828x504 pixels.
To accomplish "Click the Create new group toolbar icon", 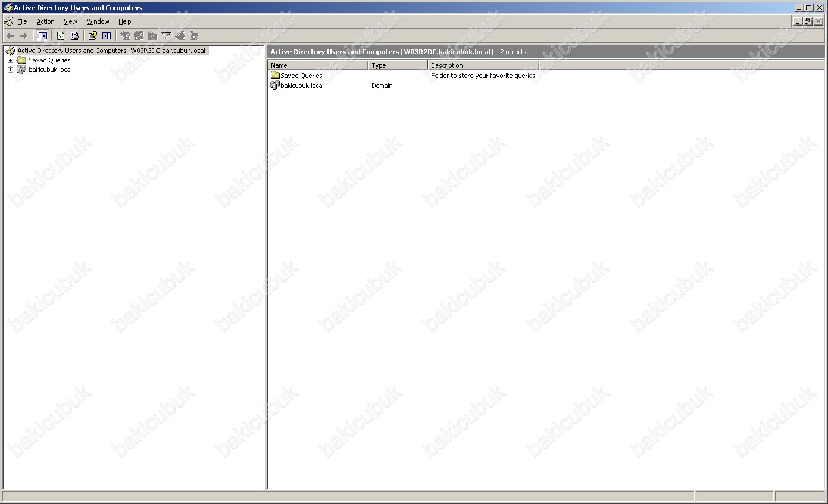I will pos(139,36).
